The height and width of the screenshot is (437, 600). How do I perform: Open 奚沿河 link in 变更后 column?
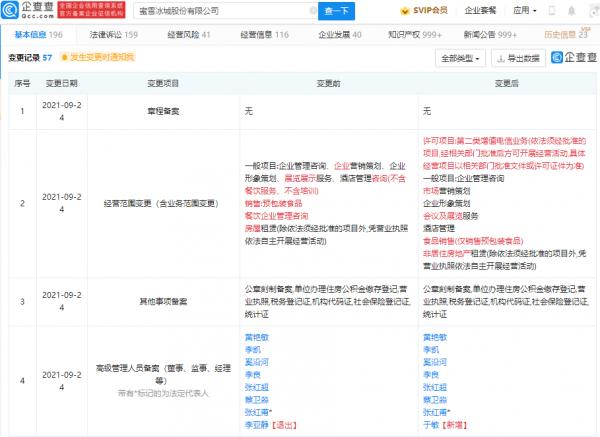tap(435, 362)
